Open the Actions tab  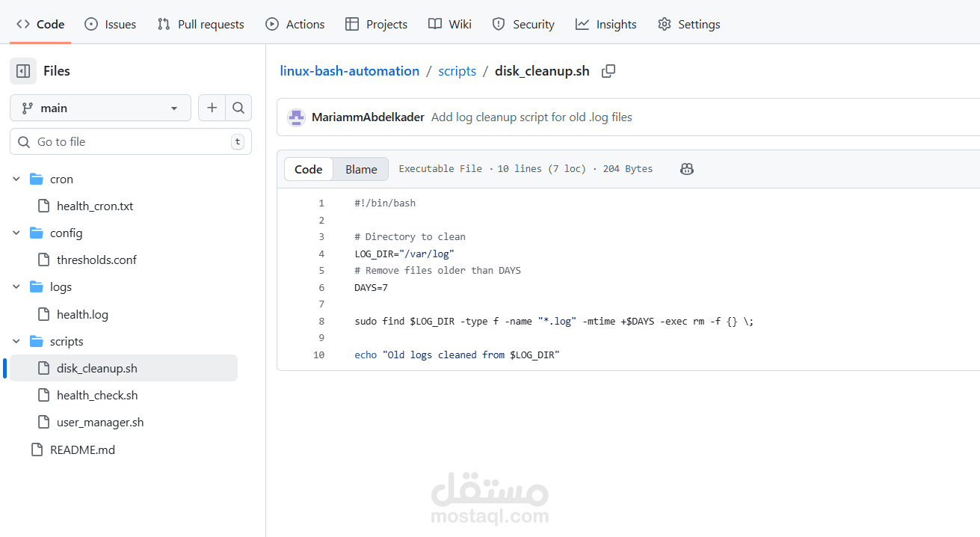click(x=295, y=24)
